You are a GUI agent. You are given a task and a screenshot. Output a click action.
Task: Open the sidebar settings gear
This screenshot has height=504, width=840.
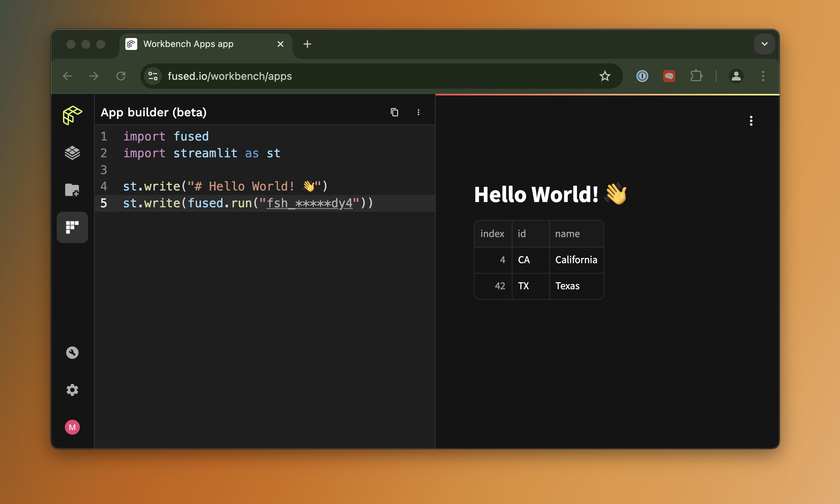[x=72, y=390]
